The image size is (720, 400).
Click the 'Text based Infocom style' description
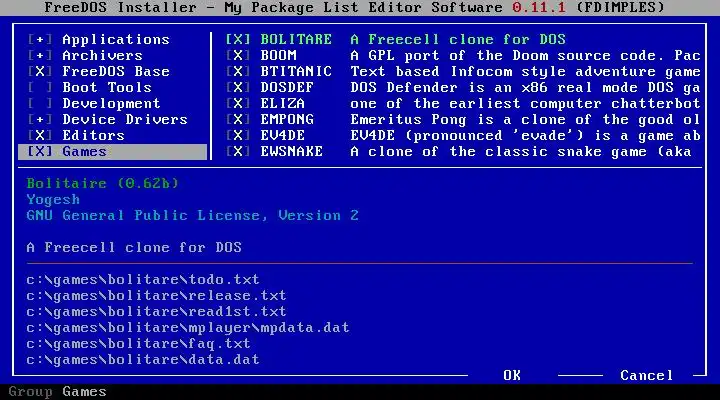pos(525,72)
